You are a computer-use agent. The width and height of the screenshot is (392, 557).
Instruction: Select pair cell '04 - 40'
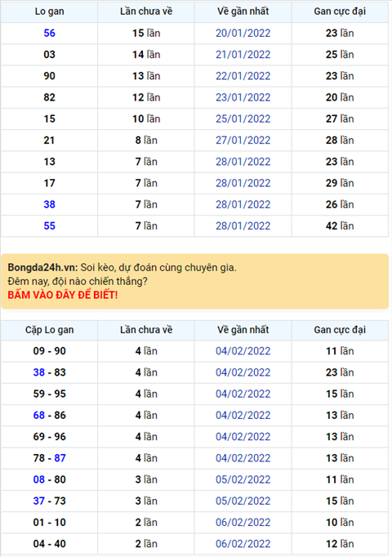point(49,543)
